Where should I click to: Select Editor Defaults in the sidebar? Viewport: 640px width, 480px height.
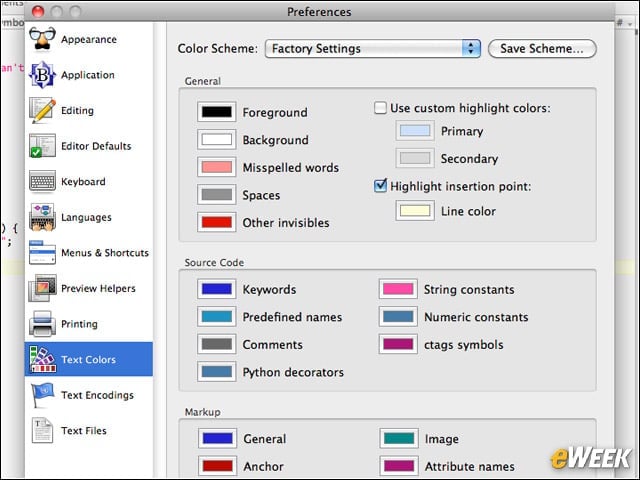[x=96, y=146]
